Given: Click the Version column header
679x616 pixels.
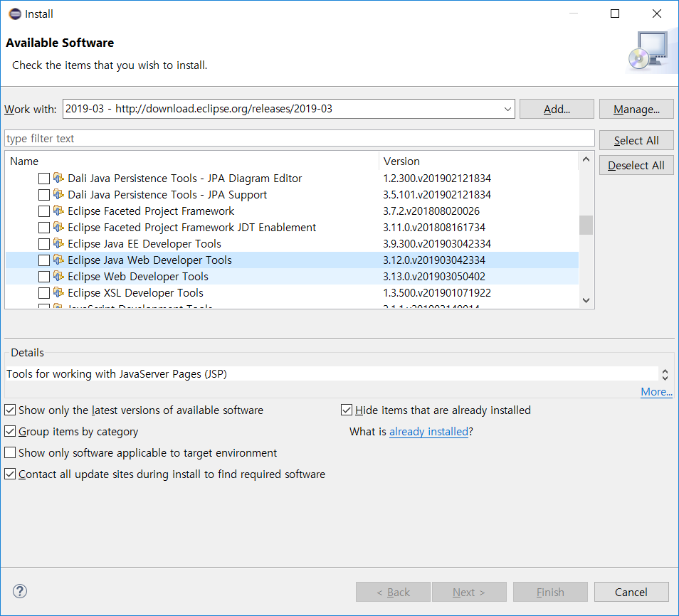Looking at the screenshot, I should (x=478, y=161).
